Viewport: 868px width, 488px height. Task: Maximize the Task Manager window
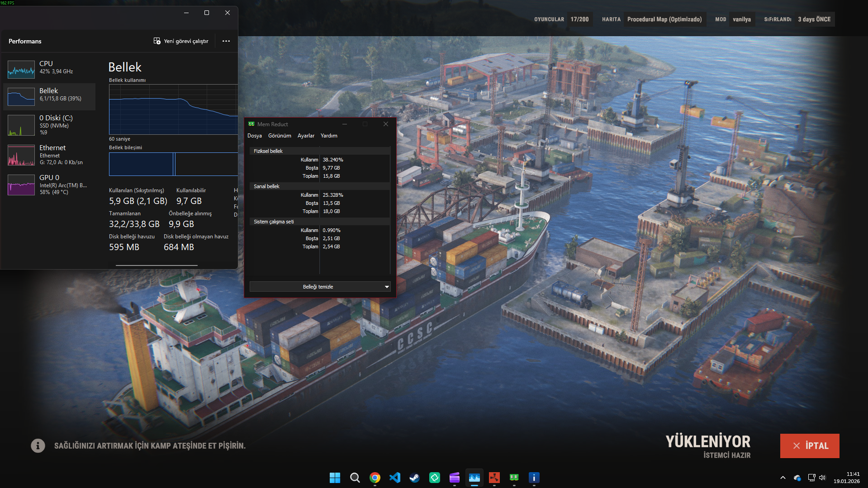point(207,13)
